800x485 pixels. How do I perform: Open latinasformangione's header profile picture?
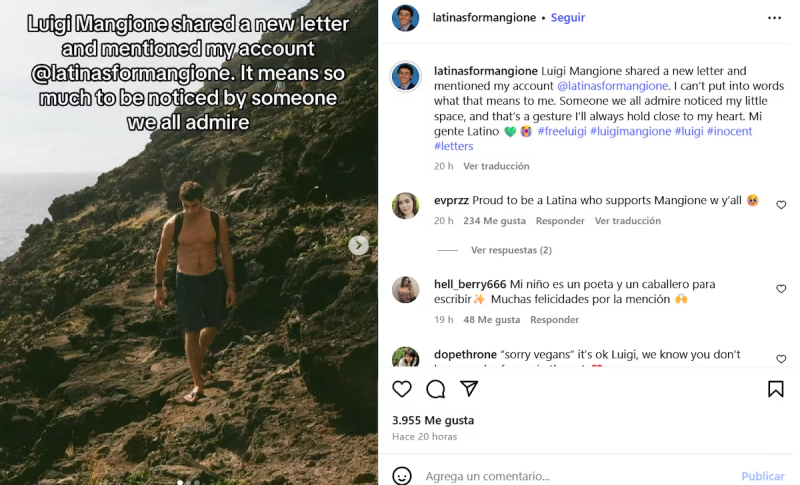(x=405, y=18)
